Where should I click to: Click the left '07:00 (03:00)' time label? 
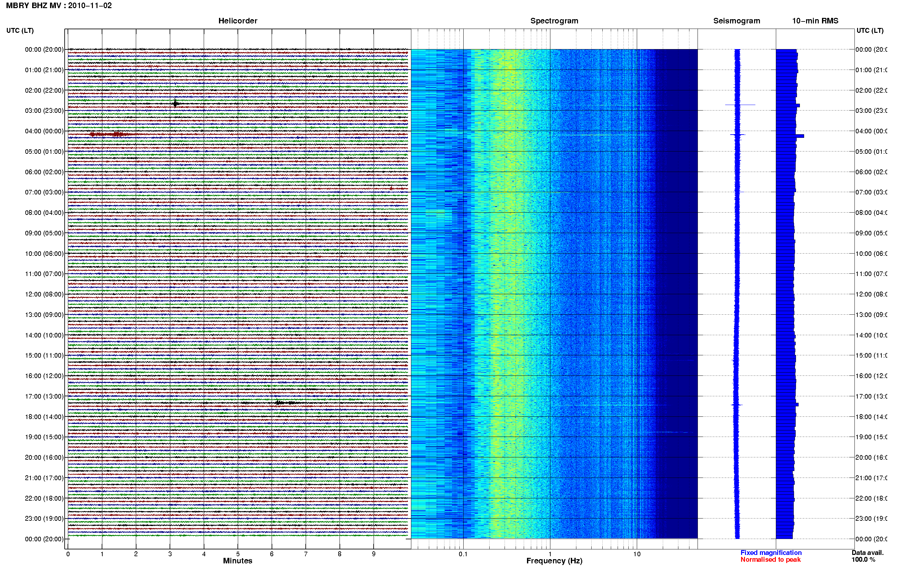(44, 192)
